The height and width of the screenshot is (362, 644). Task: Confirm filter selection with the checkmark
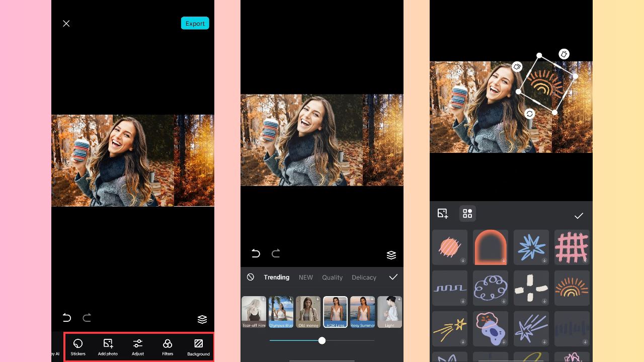[393, 277]
